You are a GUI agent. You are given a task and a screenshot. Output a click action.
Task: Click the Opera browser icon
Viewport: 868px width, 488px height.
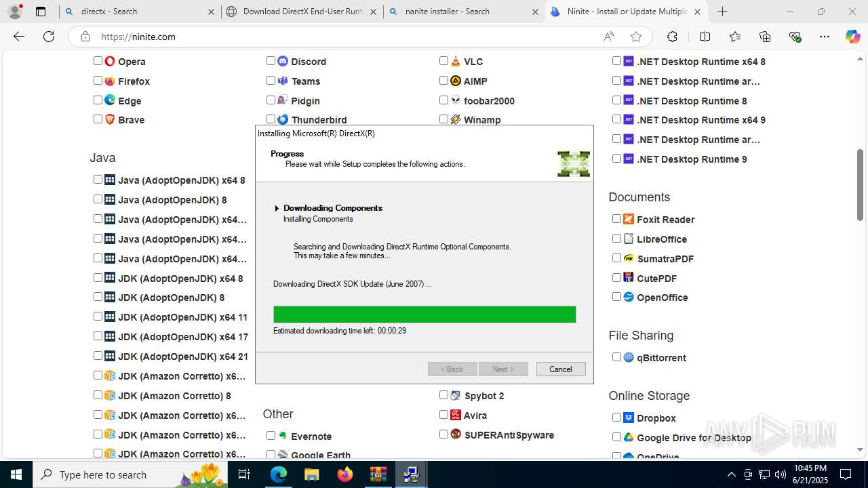click(x=110, y=61)
